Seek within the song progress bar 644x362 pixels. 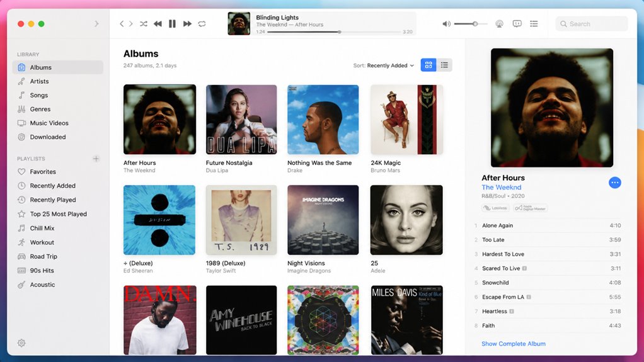[x=334, y=31]
